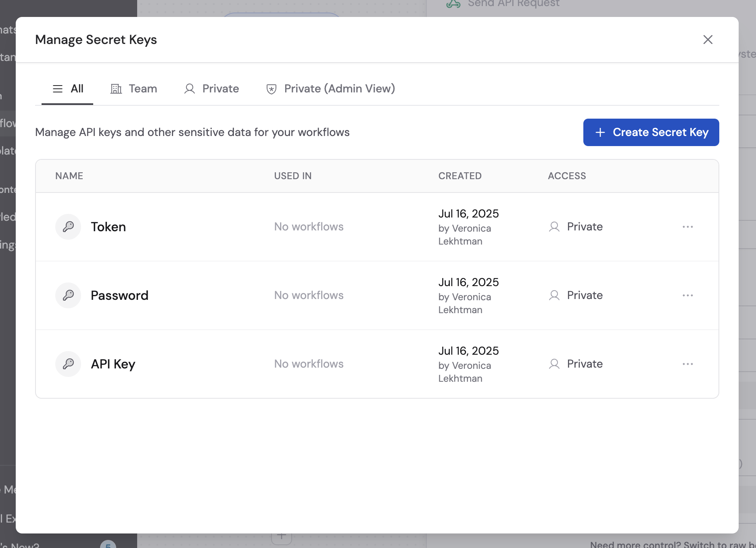Viewport: 756px width, 548px height.
Task: Click the key icon beside API Key
Action: point(68,364)
